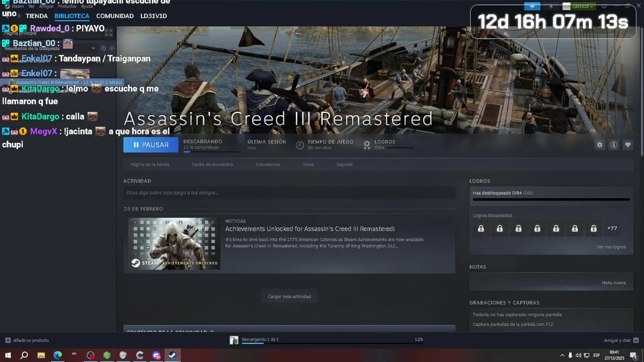Click the activity text input field

[x=289, y=193]
